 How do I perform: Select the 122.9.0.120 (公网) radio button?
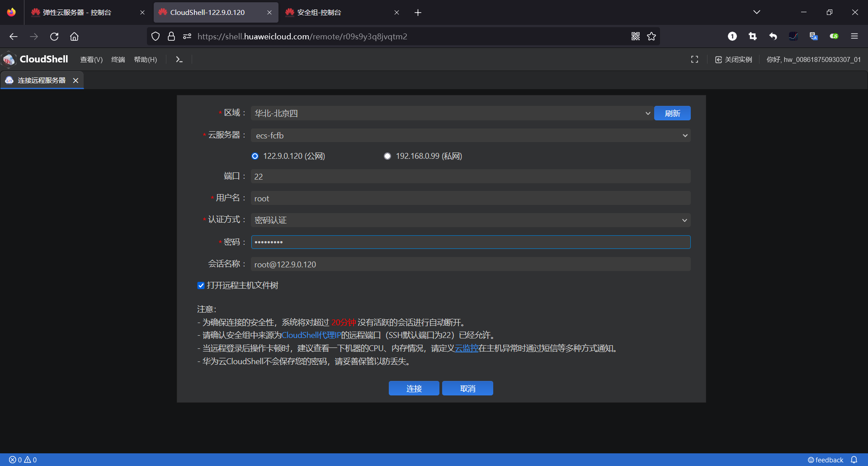click(255, 156)
